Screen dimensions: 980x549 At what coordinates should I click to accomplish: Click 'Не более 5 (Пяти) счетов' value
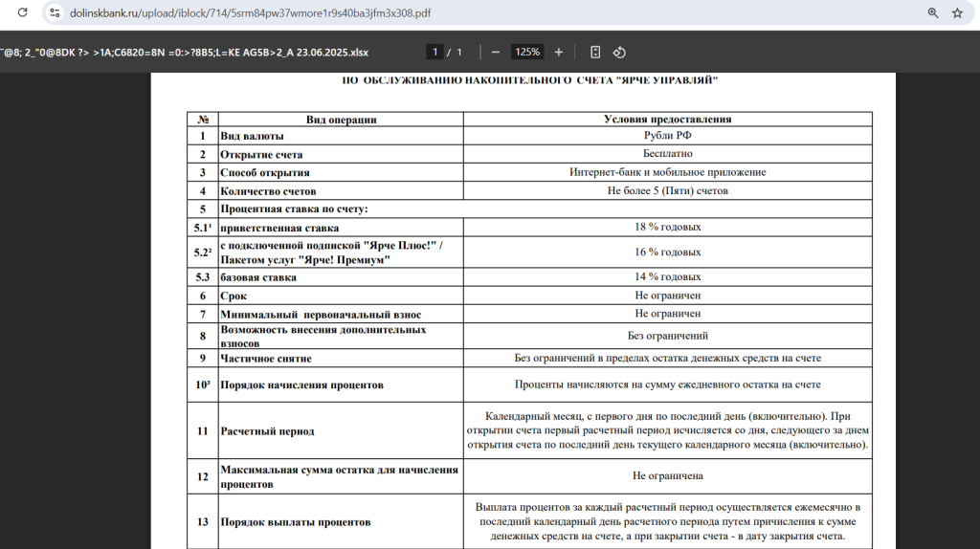click(667, 190)
